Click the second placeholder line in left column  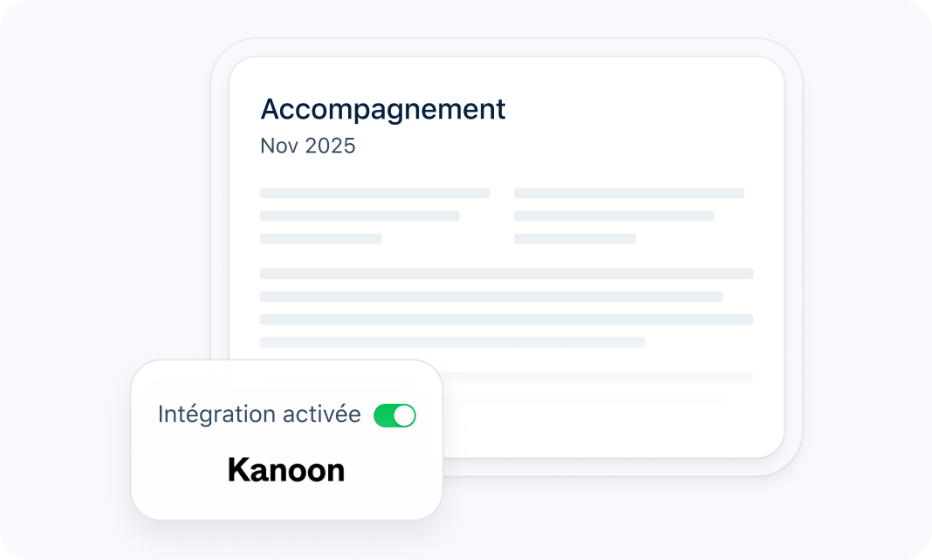click(x=360, y=215)
